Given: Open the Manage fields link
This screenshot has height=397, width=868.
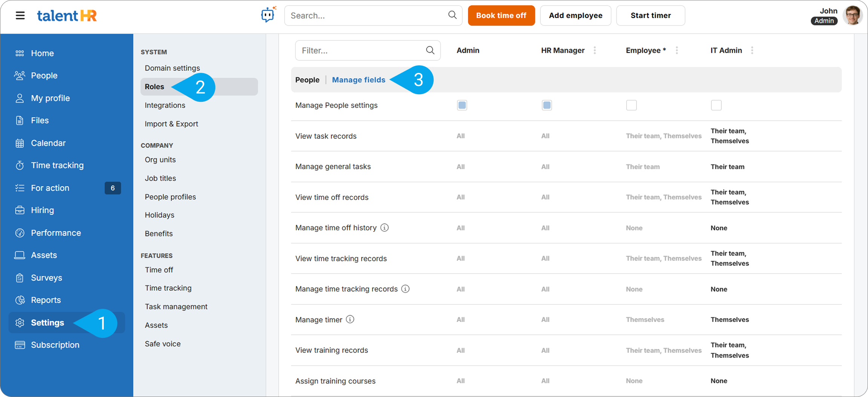Looking at the screenshot, I should 358,80.
